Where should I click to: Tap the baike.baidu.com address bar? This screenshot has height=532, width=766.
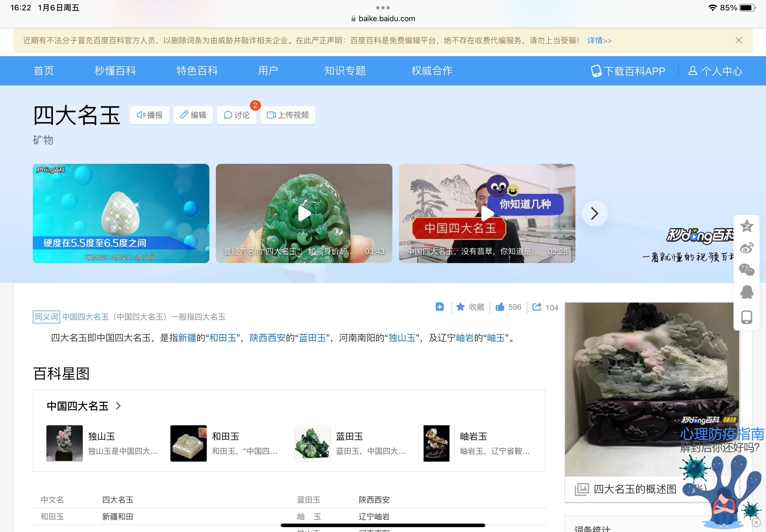point(383,19)
